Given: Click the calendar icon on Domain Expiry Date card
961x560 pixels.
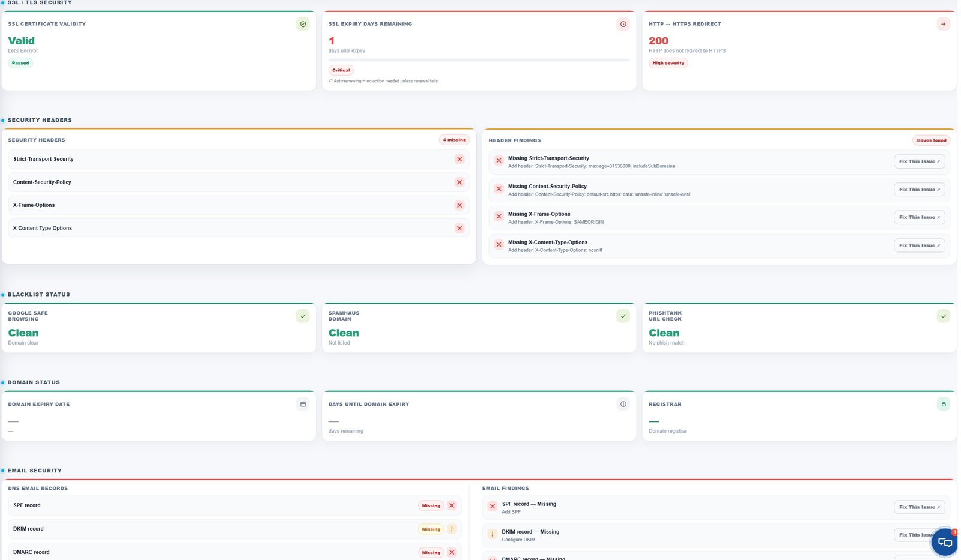Looking at the screenshot, I should 303,404.
